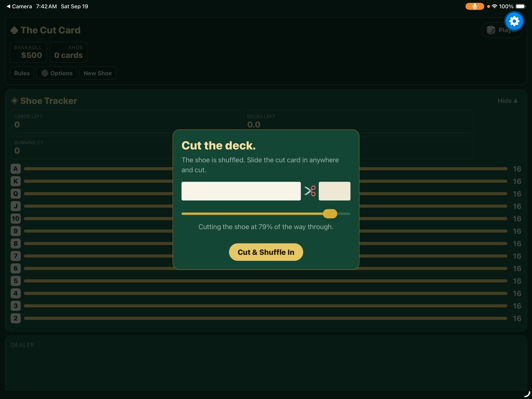This screenshot has height=399, width=532.
Task: Click the blue settings gear icon
Action: tap(514, 21)
